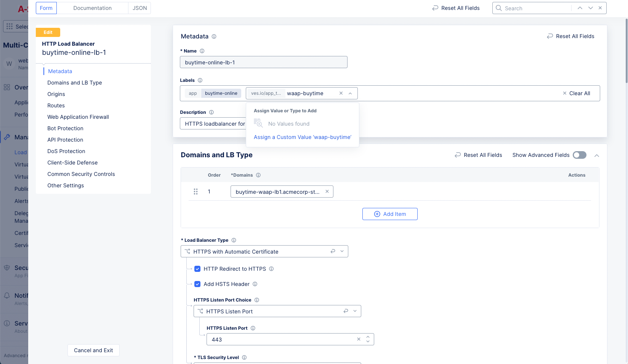Click the Cancel and Exit button
This screenshot has width=628, height=364.
click(93, 350)
